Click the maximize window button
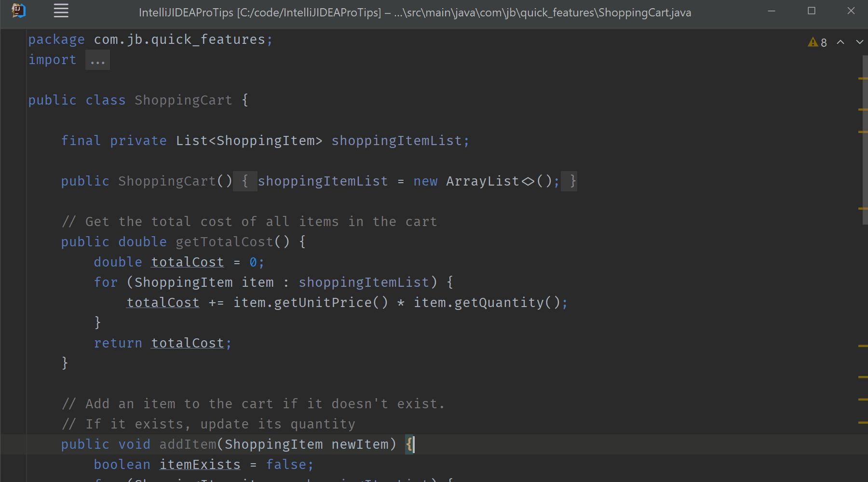Screen dimensions: 868x482 pyautogui.click(x=811, y=11)
